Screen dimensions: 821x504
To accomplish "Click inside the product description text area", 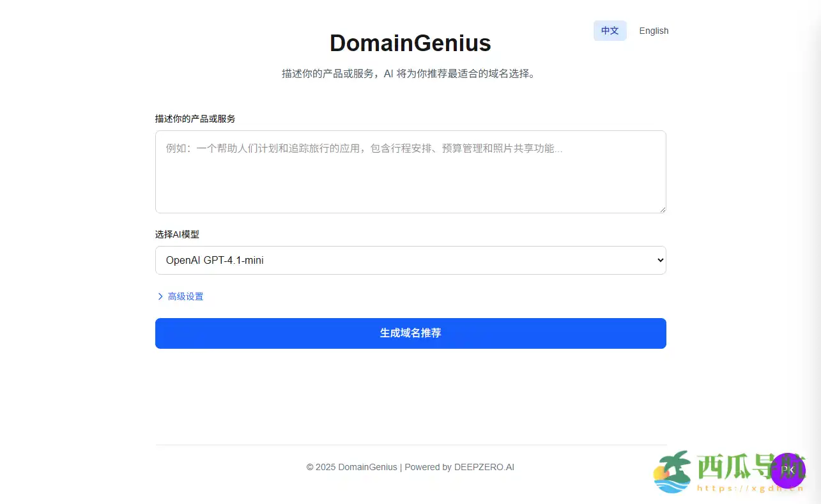I will [x=410, y=171].
